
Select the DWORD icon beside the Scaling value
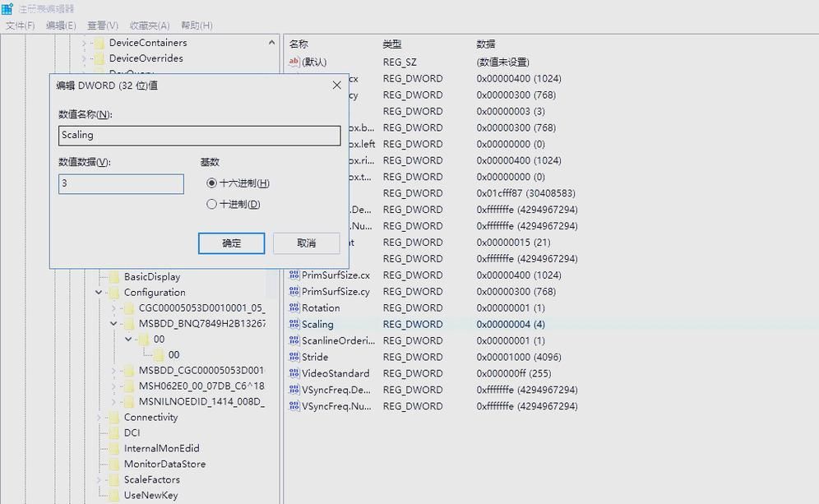[x=294, y=324]
